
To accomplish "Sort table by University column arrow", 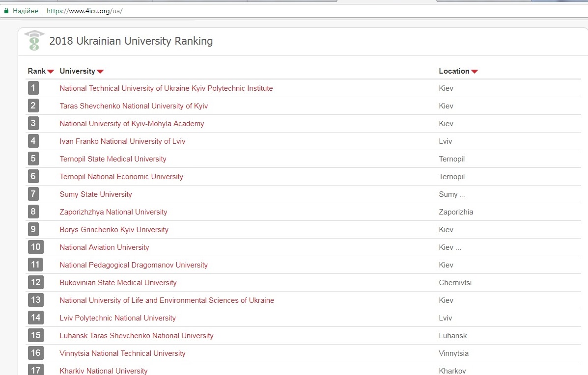I will [x=100, y=72].
